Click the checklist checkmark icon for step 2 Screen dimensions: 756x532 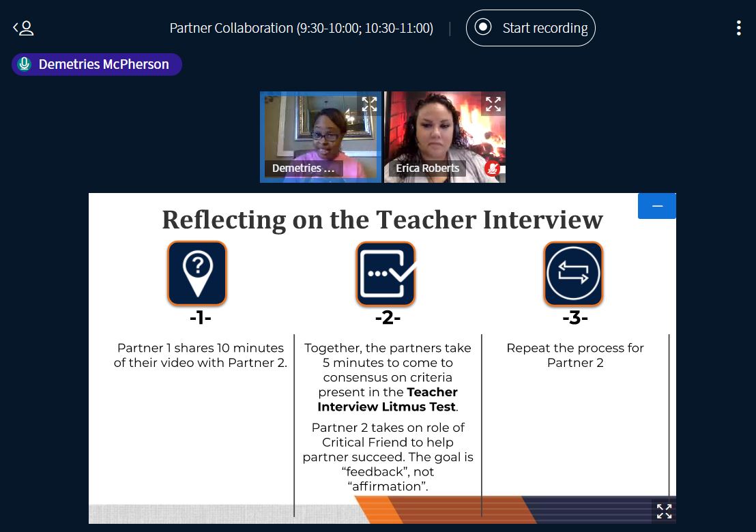click(x=386, y=274)
